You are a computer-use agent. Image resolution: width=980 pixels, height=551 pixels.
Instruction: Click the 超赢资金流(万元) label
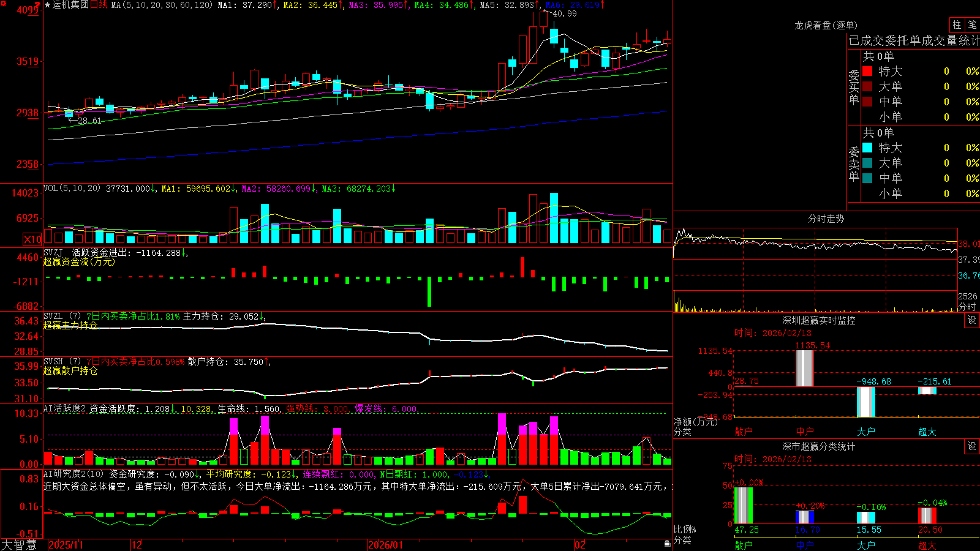[x=79, y=261]
